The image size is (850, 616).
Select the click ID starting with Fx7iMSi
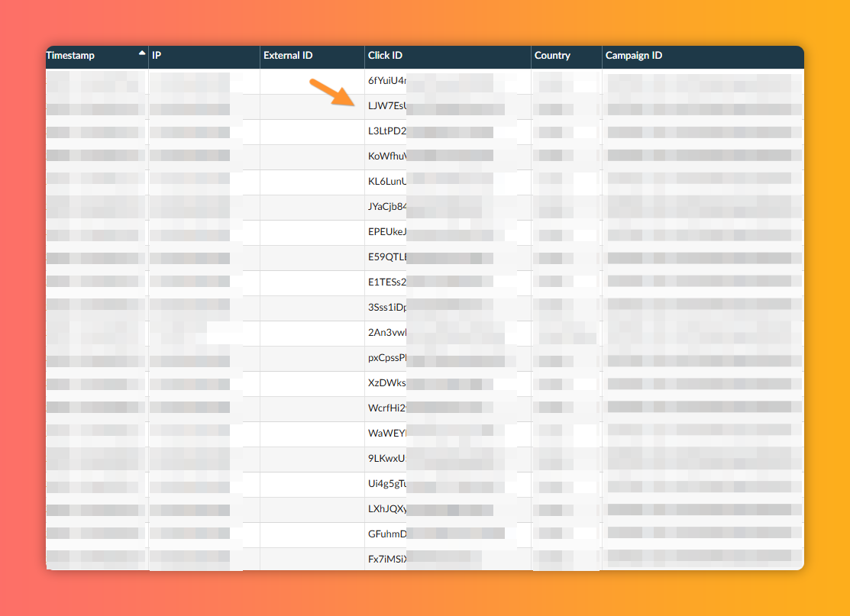(387, 559)
